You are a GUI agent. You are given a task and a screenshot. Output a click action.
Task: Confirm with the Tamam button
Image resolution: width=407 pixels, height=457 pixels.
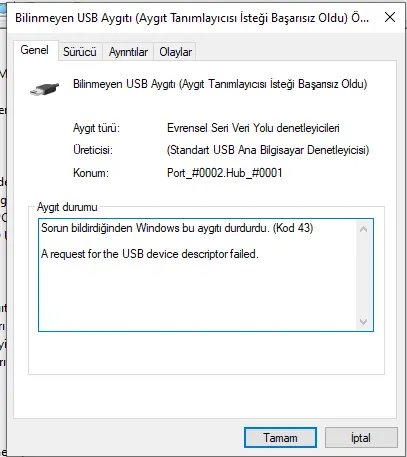(x=280, y=437)
